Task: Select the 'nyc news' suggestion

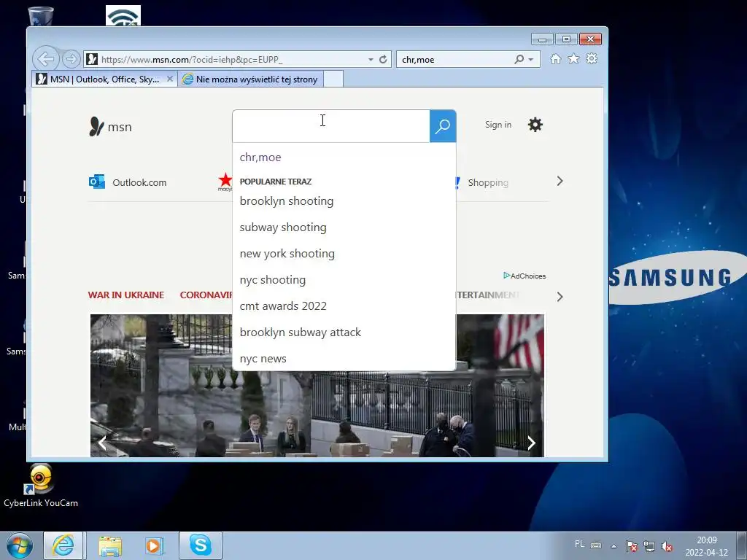Action: tap(344, 358)
